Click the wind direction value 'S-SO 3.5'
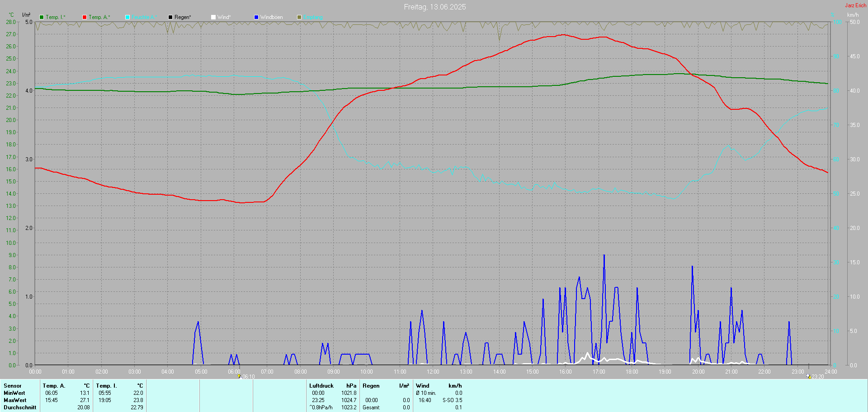This screenshot has width=868, height=412. point(452,400)
